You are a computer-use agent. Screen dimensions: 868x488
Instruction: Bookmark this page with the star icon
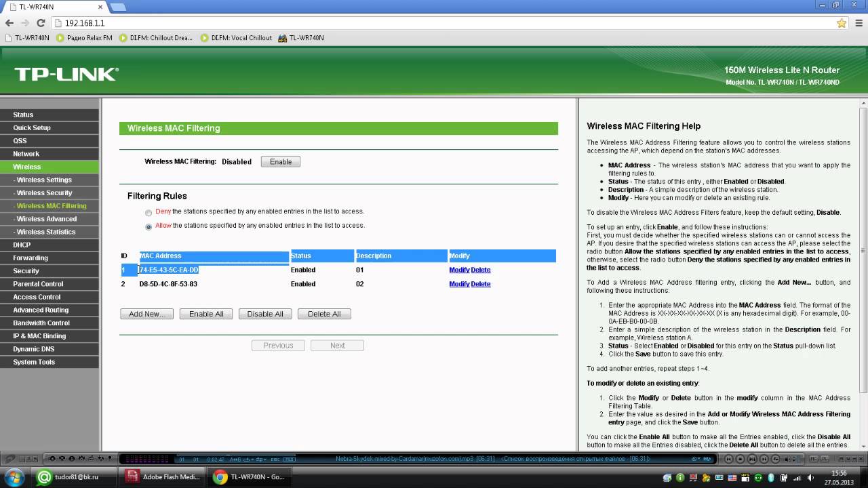(x=842, y=23)
